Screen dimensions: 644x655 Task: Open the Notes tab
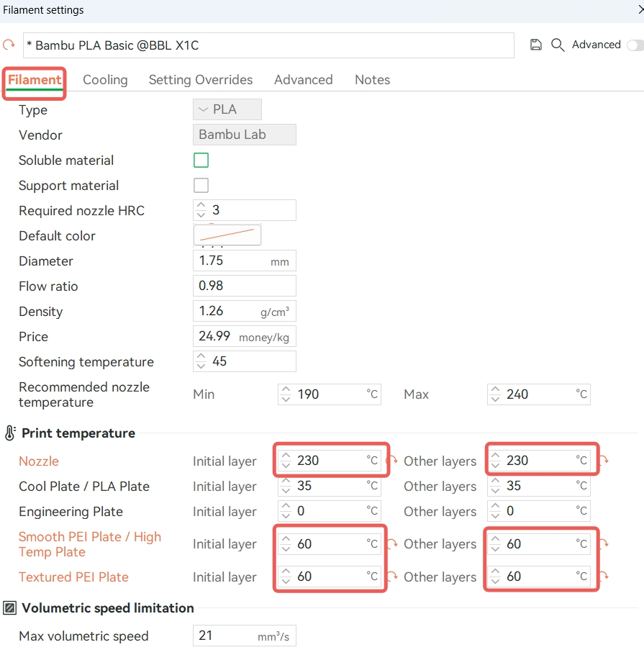pyautogui.click(x=373, y=80)
